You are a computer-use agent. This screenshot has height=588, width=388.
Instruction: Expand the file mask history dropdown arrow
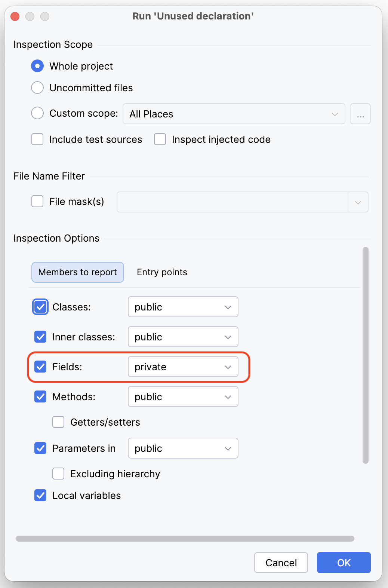[x=358, y=202]
